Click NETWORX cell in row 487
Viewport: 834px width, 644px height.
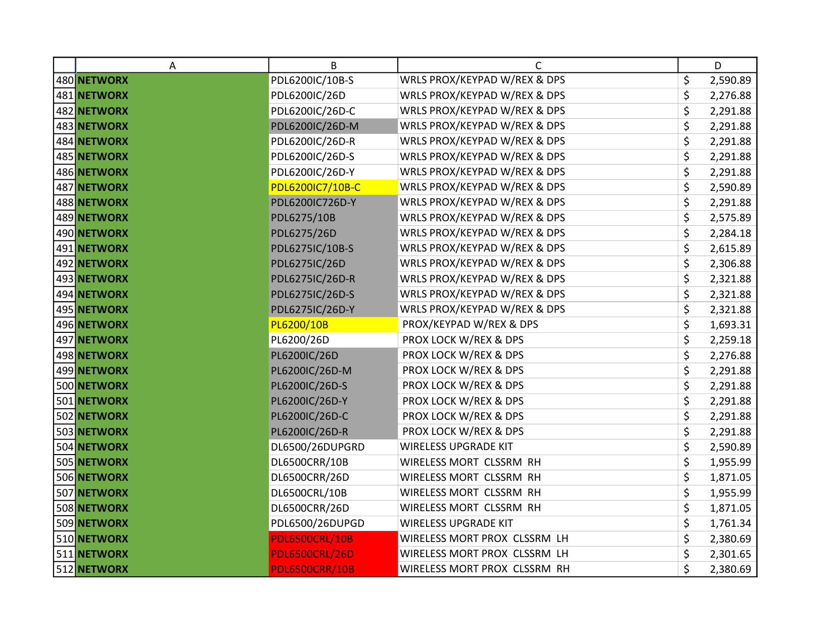(172, 187)
